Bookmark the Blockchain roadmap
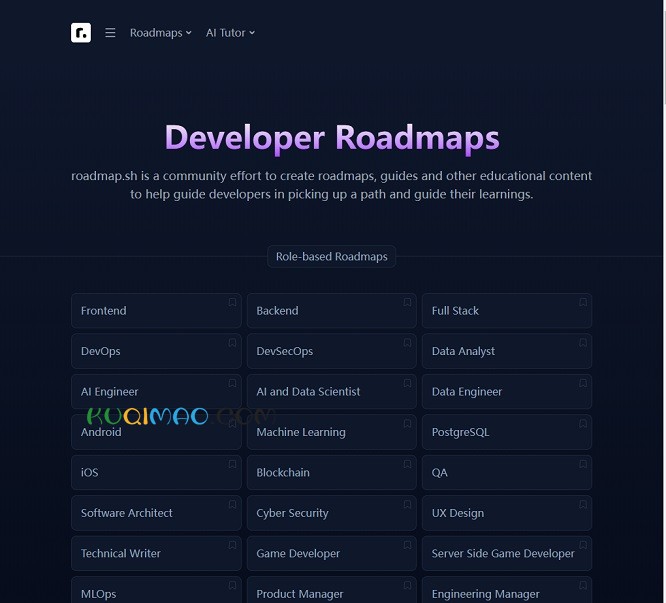Image resolution: width=666 pixels, height=603 pixels. (407, 464)
